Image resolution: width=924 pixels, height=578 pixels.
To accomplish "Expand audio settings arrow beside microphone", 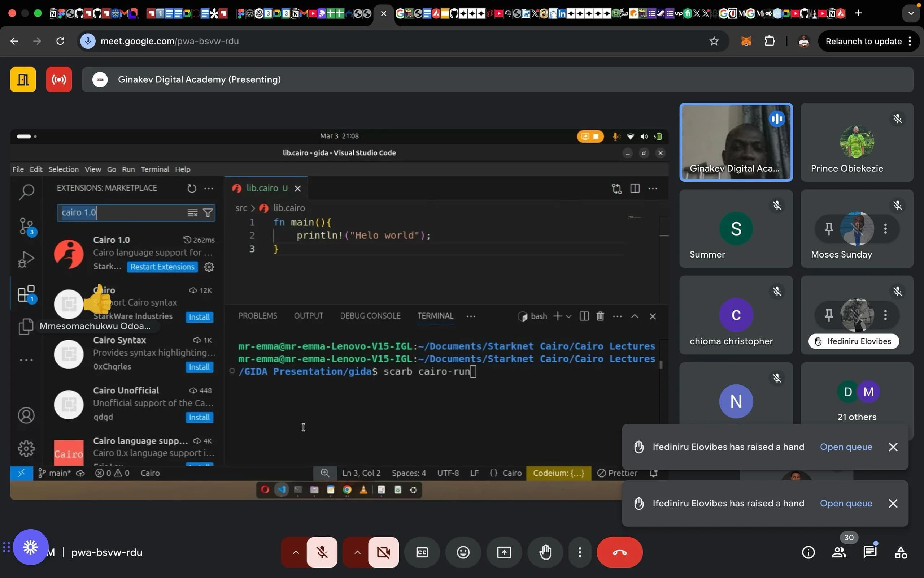I will point(295,552).
